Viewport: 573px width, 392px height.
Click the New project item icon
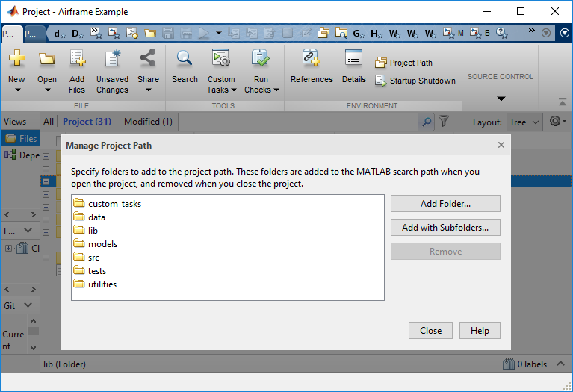pyautogui.click(x=16, y=60)
